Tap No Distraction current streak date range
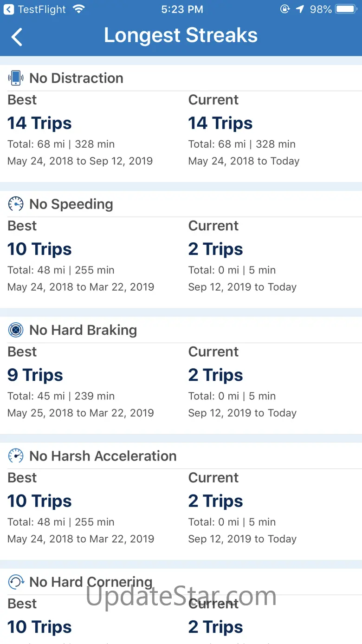The width and height of the screenshot is (362, 644). 244,161
